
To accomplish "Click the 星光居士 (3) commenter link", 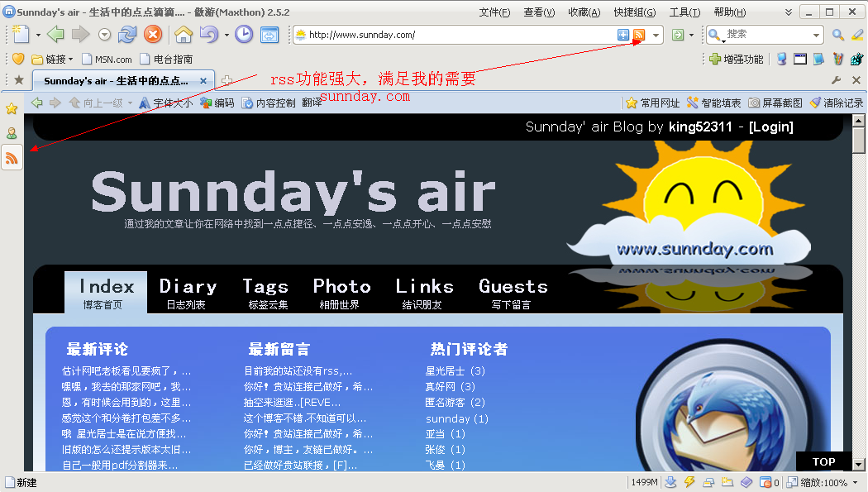I will 455,370.
